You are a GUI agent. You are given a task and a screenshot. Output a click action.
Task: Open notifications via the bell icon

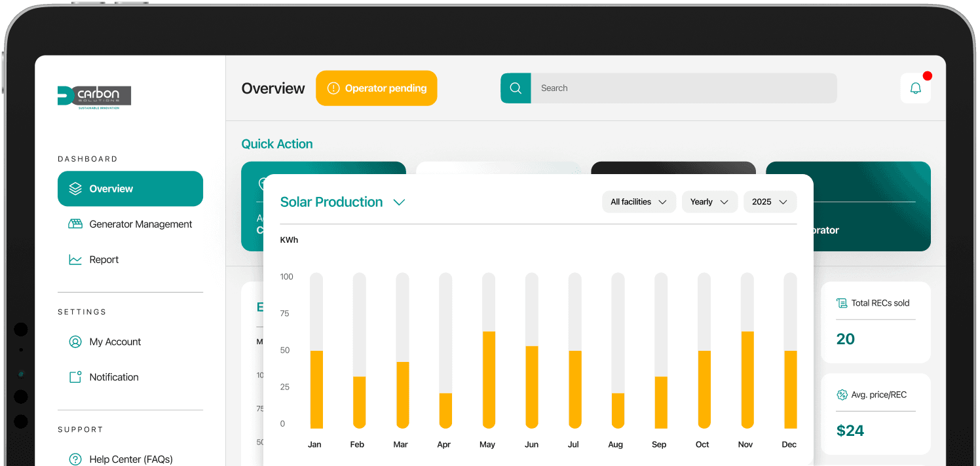pyautogui.click(x=916, y=88)
